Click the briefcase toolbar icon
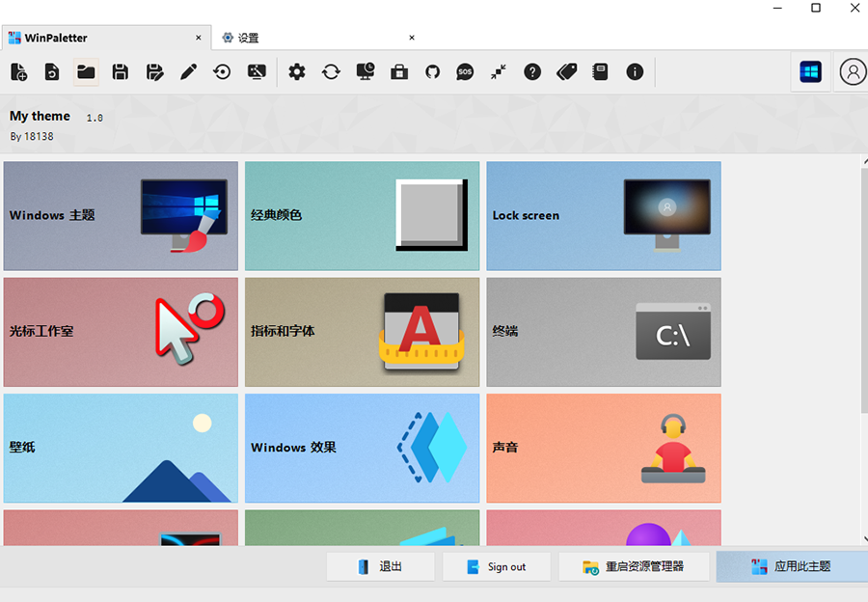The height and width of the screenshot is (602, 868). point(399,72)
